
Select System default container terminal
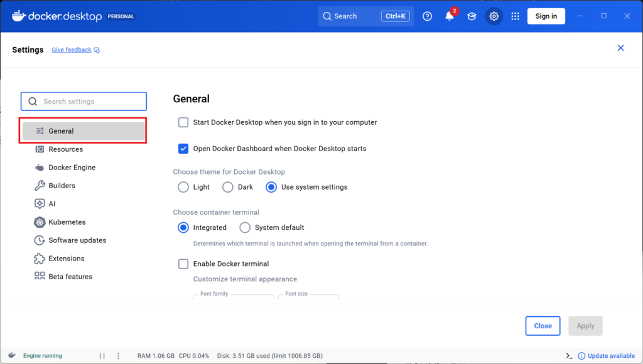(x=245, y=227)
